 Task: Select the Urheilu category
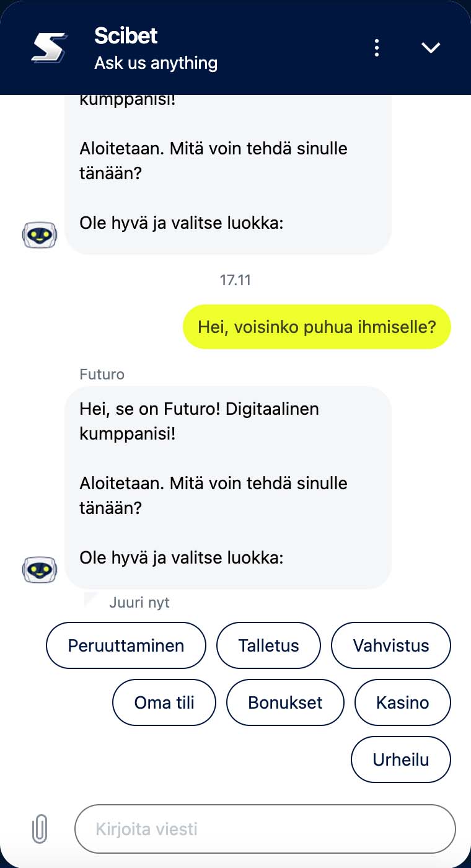pyautogui.click(x=401, y=759)
